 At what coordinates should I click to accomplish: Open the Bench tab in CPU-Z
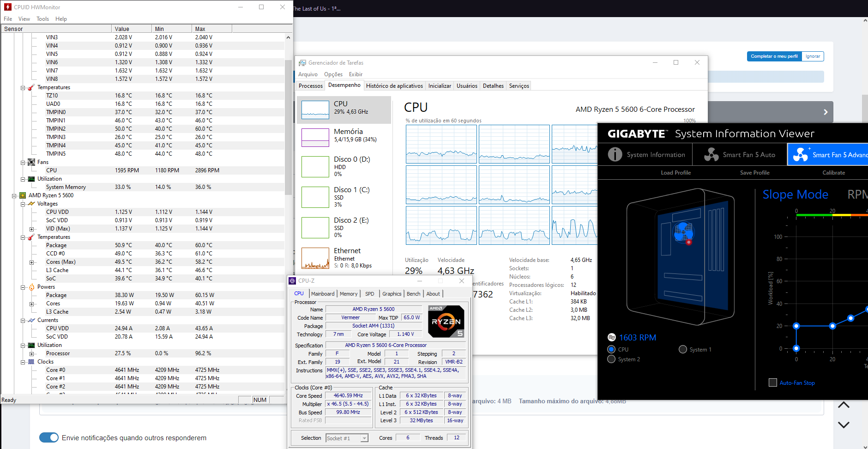point(413,294)
